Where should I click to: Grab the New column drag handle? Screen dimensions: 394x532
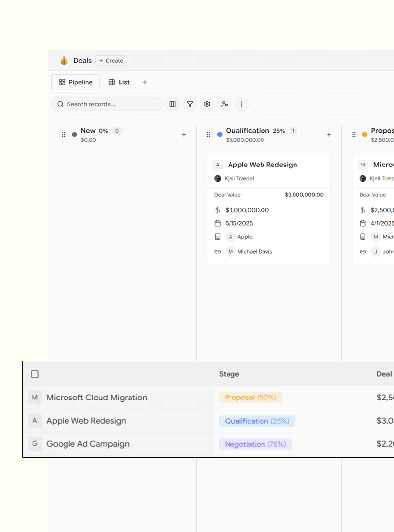[x=63, y=134]
